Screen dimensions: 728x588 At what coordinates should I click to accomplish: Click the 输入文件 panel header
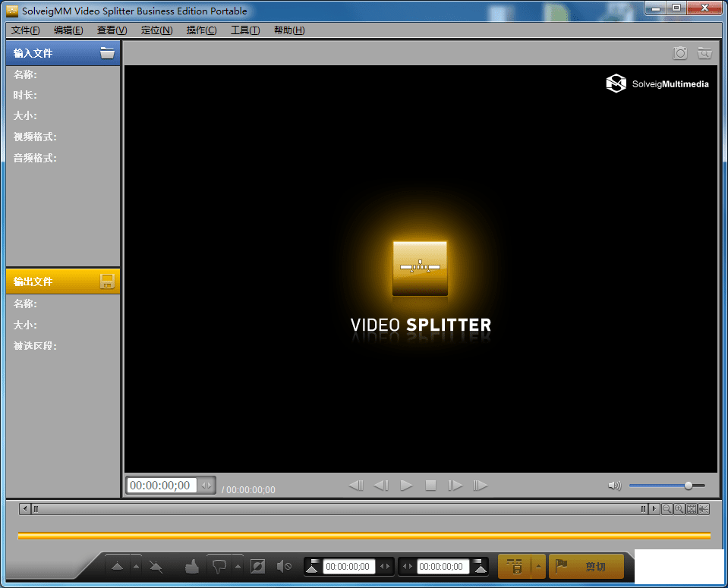[63, 53]
